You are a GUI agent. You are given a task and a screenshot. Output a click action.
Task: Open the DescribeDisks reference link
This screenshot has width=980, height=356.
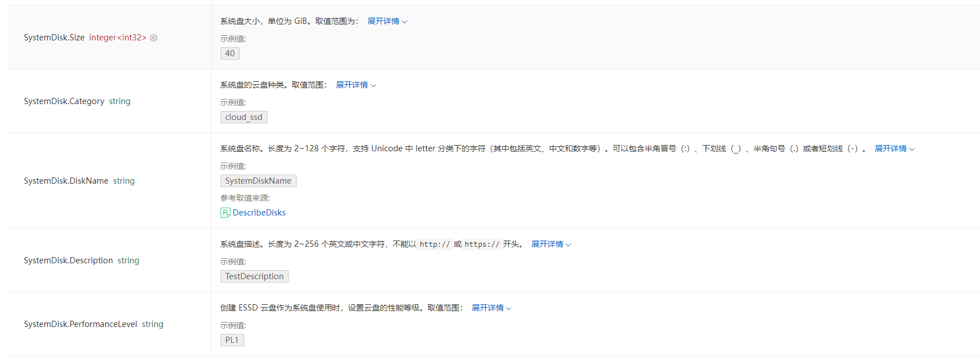click(259, 213)
